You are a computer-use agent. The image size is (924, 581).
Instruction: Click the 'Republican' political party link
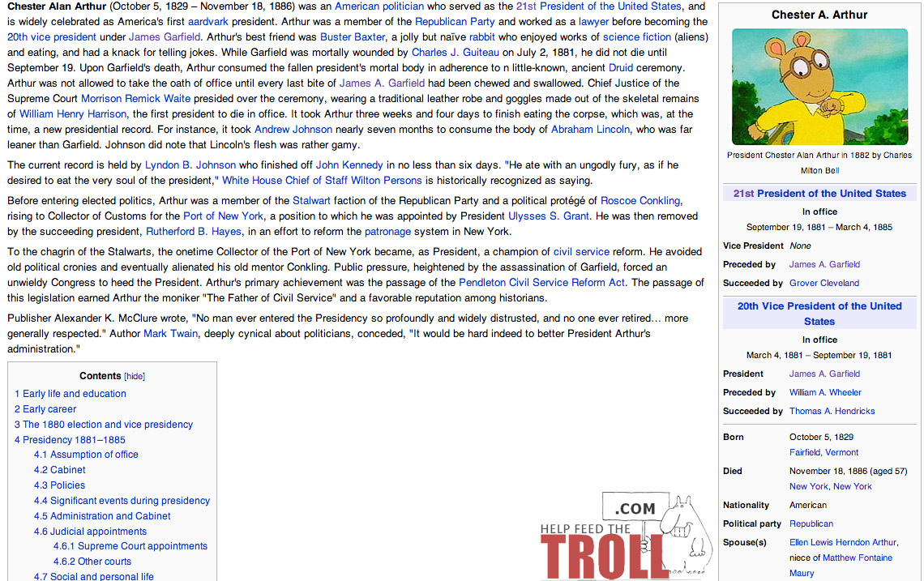(811, 524)
